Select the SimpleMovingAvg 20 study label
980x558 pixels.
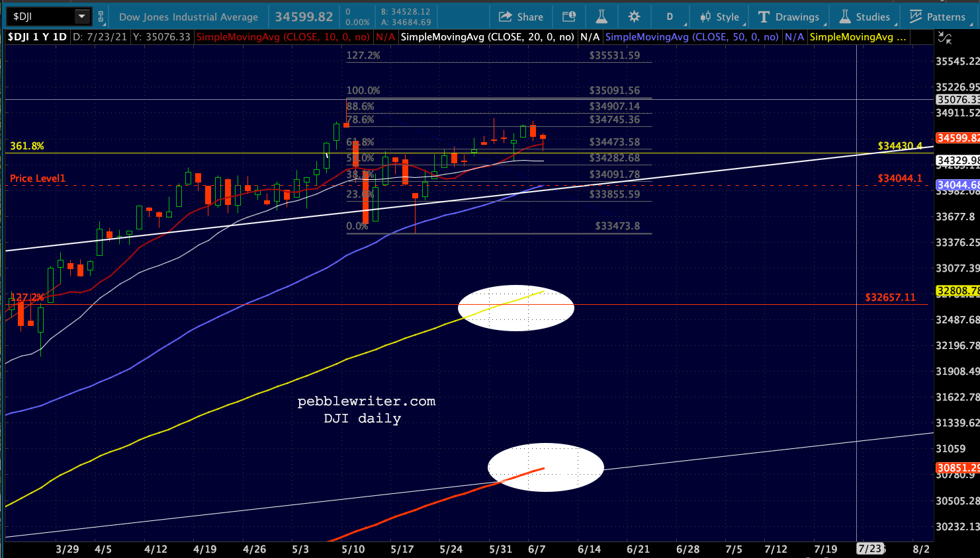pos(488,37)
